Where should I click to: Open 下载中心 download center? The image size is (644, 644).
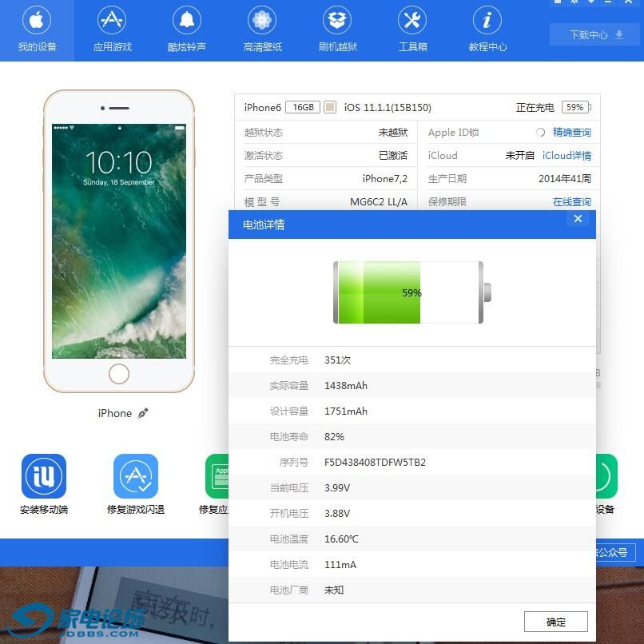coord(595,35)
